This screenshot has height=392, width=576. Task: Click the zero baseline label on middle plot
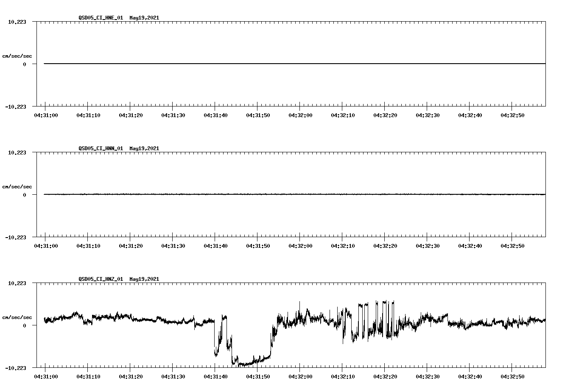tap(24, 195)
